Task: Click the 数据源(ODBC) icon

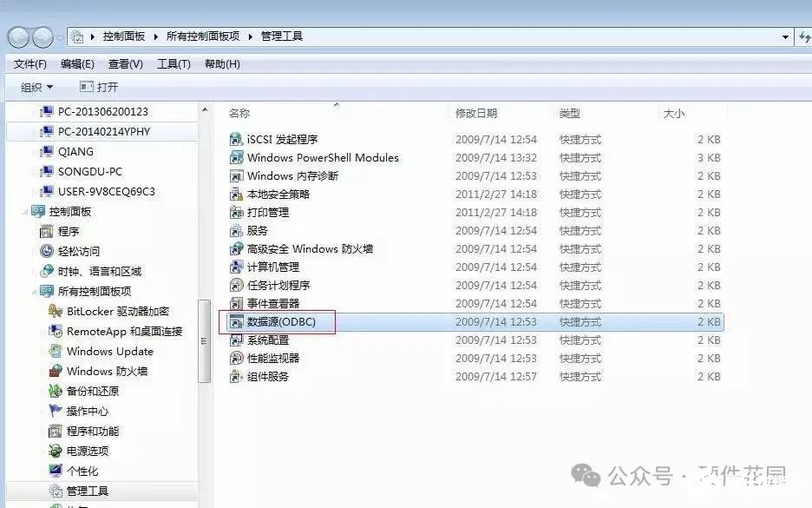Action: 236,322
